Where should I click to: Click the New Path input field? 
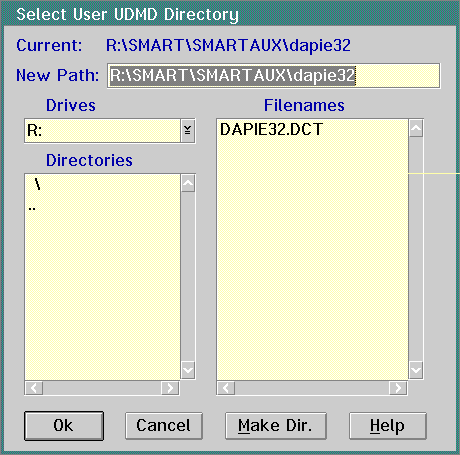274,76
